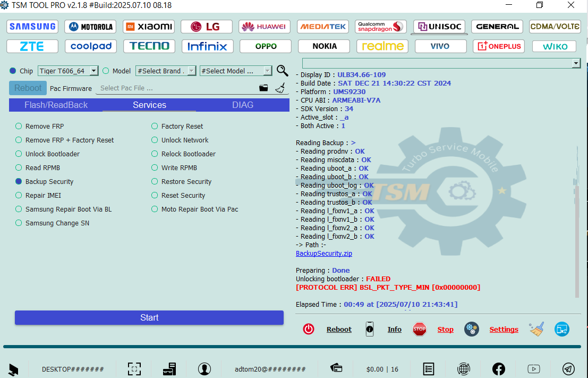This screenshot has height=378, width=588.
Task: Pick the LG brand logo
Action: point(207,27)
